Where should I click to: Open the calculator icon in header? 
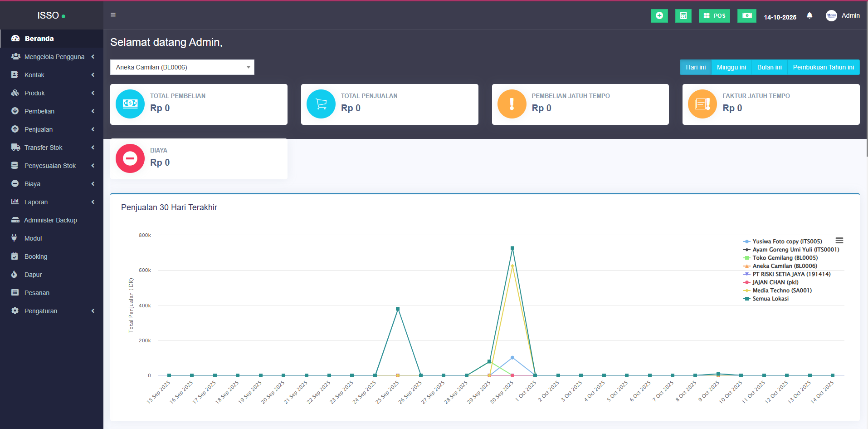[683, 16]
